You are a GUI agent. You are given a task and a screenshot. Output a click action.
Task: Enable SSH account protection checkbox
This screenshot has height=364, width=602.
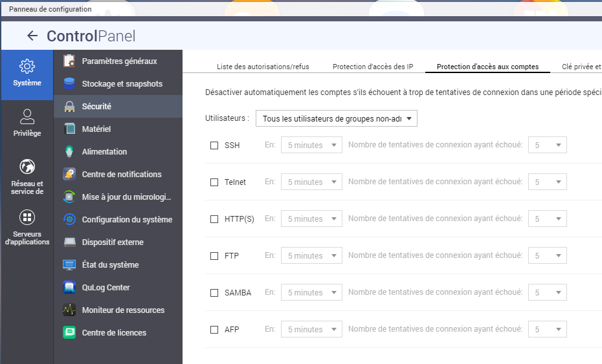pyautogui.click(x=214, y=145)
